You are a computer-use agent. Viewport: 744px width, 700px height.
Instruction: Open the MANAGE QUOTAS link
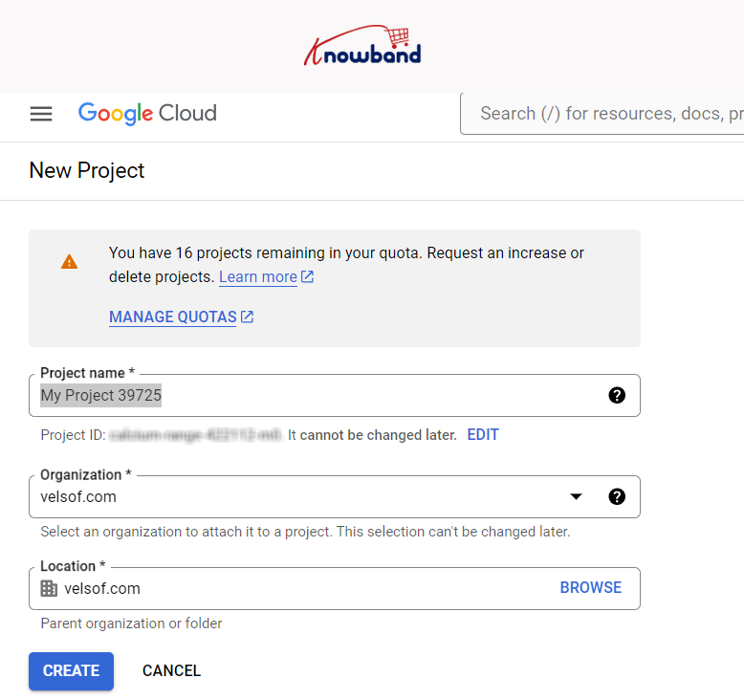[173, 317]
